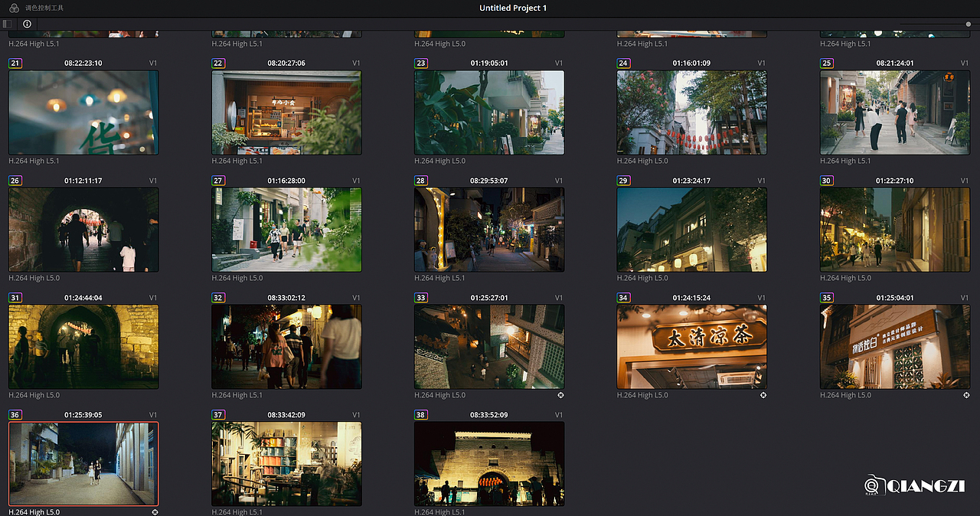Click H.264 High L5.0 under clip 29

[642, 278]
